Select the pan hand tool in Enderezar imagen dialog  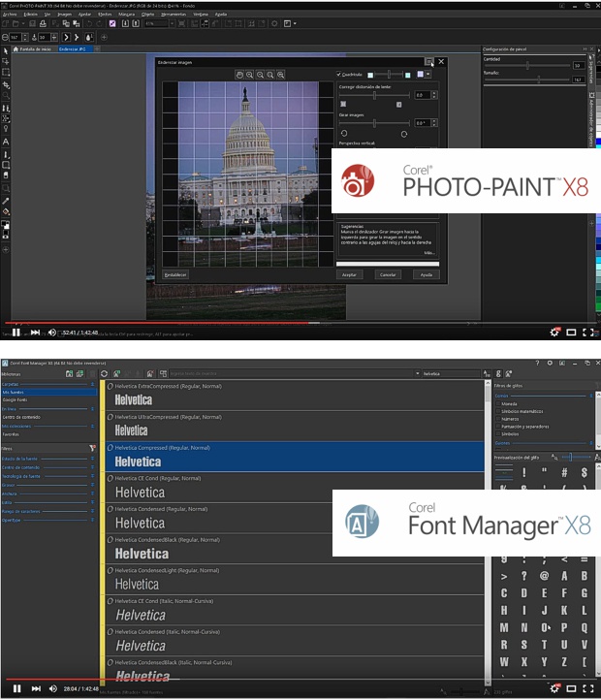tap(239, 75)
